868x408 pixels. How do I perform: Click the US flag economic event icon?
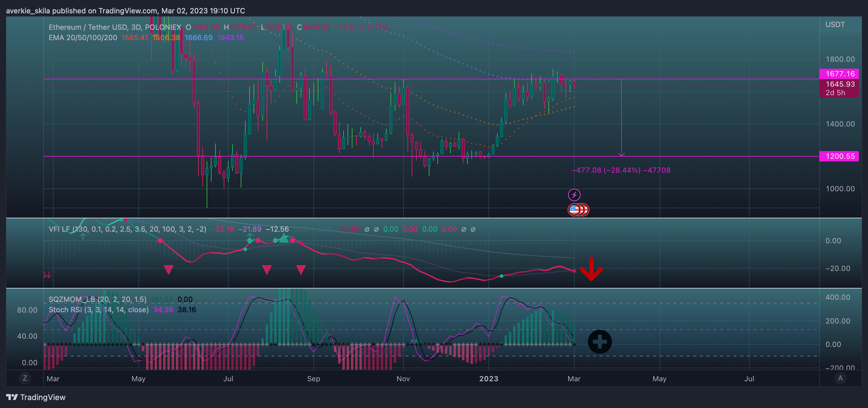click(574, 210)
